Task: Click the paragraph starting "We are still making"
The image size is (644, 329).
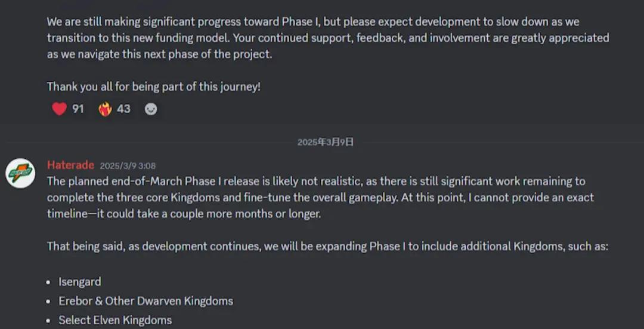Action: point(313,22)
